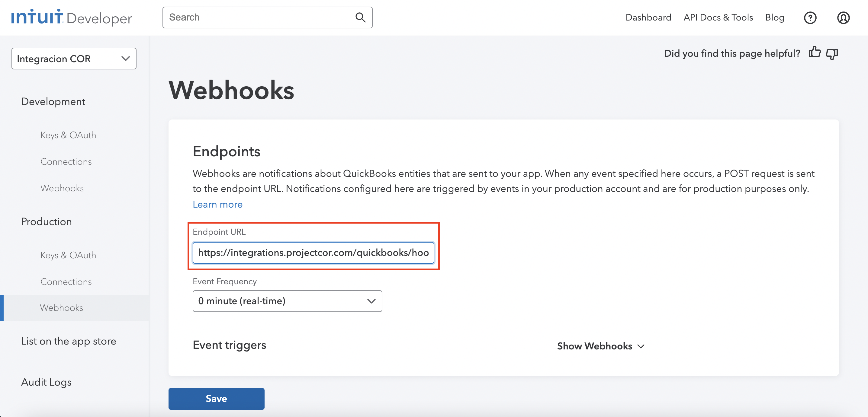Open Production Connections page
This screenshot has width=868, height=417.
coord(66,282)
